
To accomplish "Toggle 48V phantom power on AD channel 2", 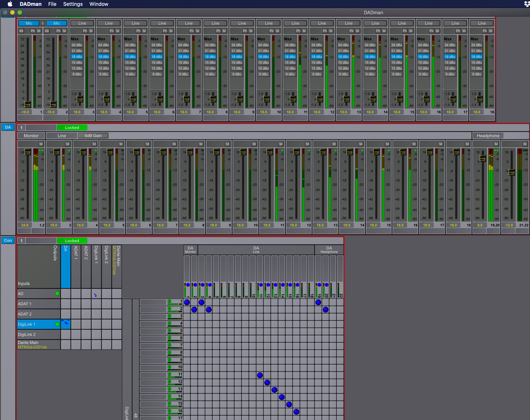I will click(x=47, y=31).
